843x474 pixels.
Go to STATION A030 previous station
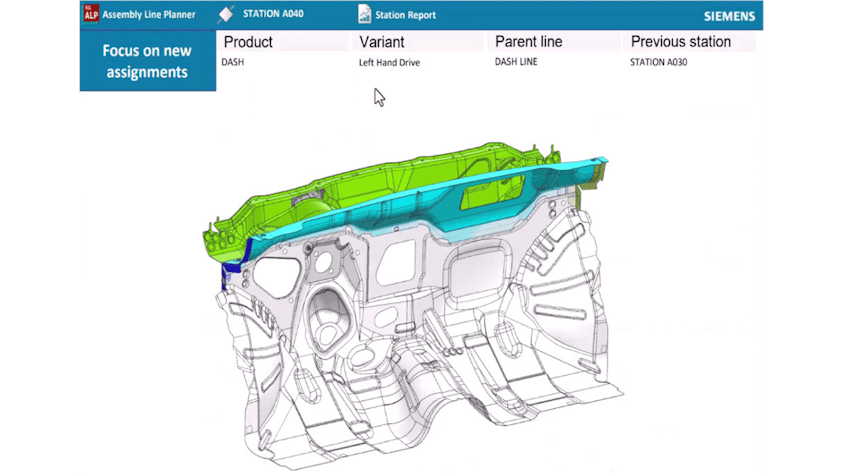click(x=658, y=62)
